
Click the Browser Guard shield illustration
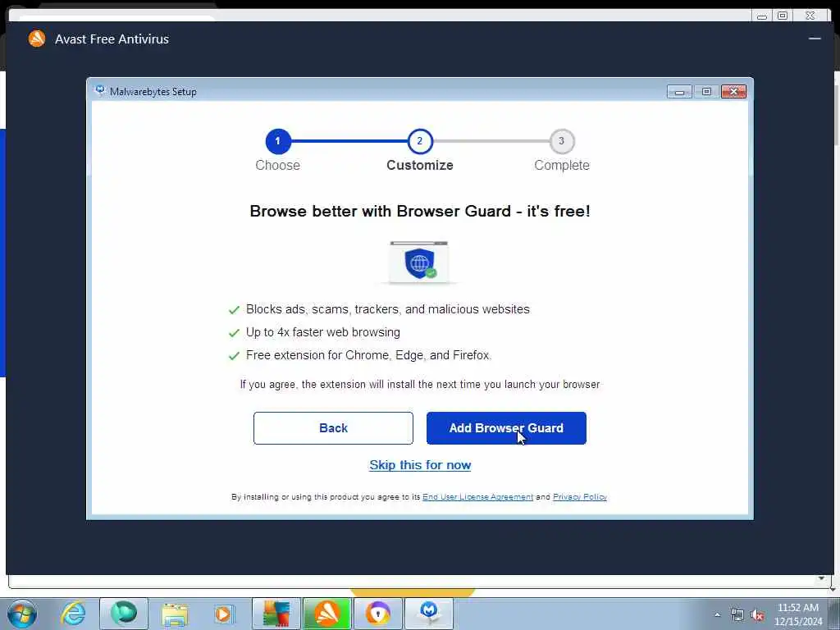[419, 262]
